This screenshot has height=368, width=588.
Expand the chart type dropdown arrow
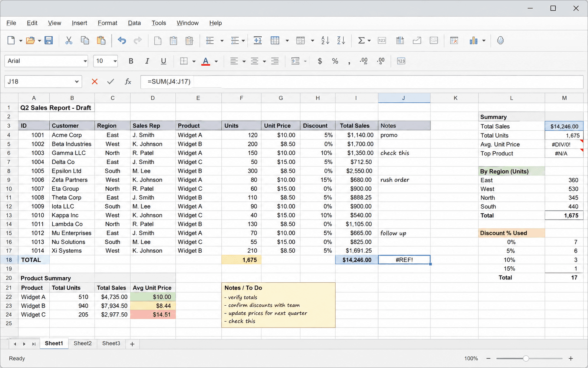(484, 41)
